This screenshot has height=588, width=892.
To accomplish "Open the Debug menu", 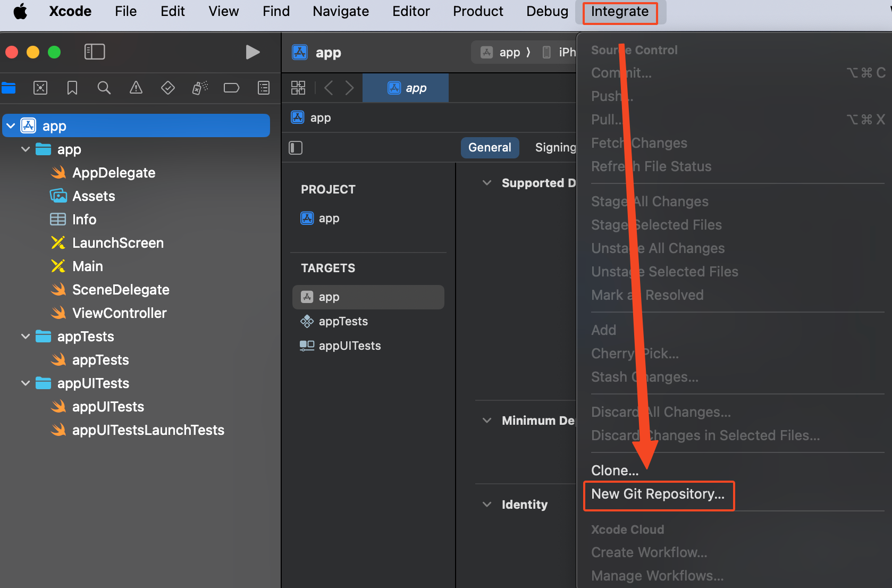I will point(547,11).
